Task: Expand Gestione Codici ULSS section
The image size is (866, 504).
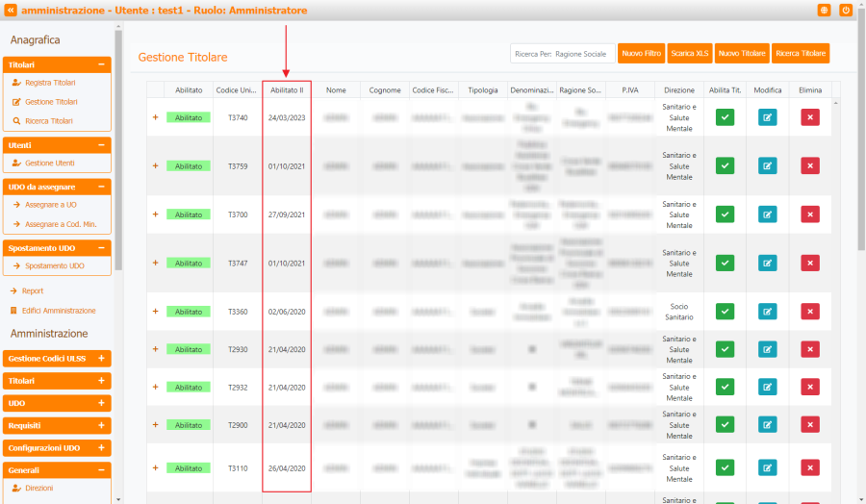Action: click(x=101, y=359)
